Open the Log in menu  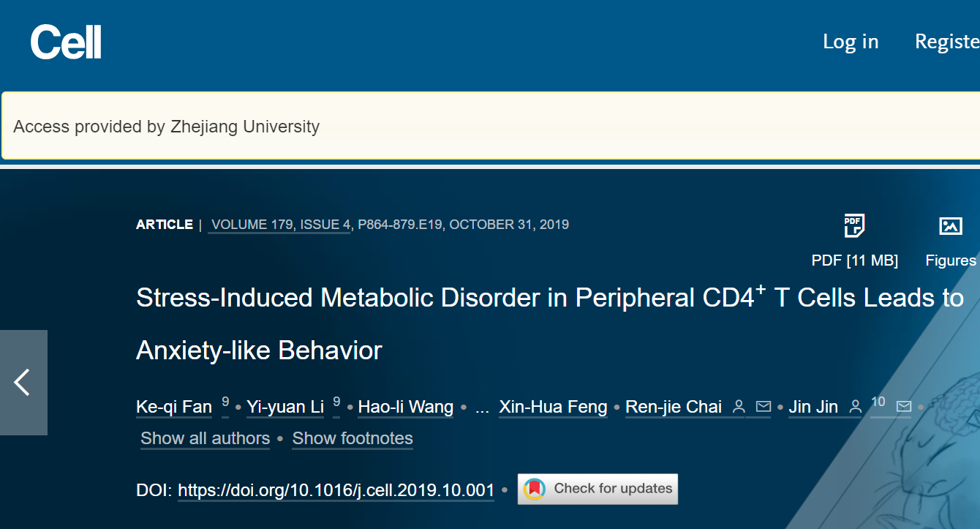coord(851,42)
